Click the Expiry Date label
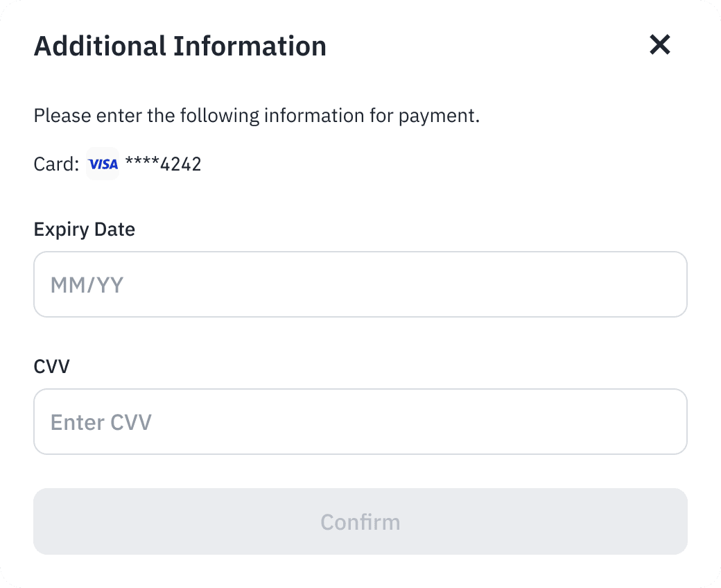The height and width of the screenshot is (588, 721). click(84, 230)
